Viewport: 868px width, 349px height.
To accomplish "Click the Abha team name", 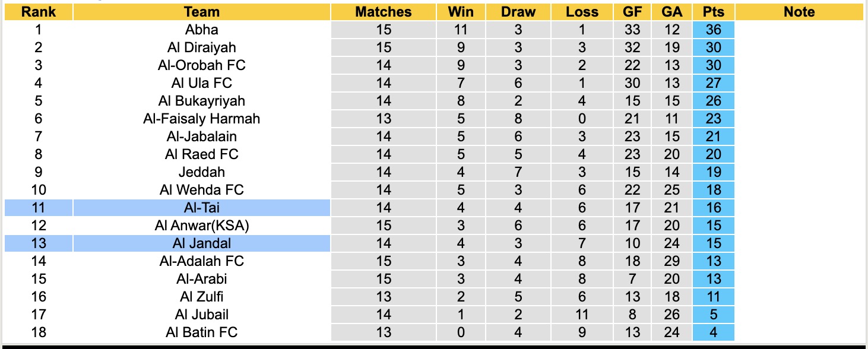I will pyautogui.click(x=201, y=30).
